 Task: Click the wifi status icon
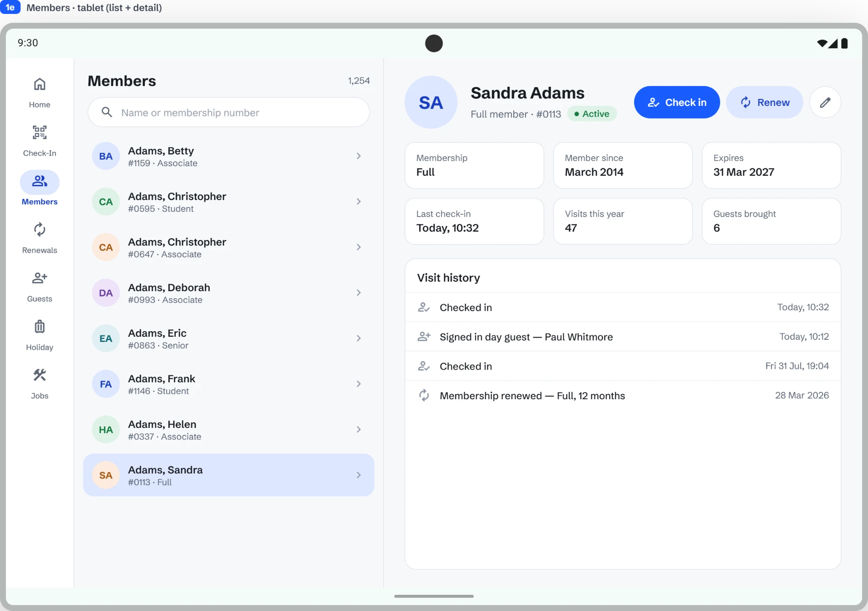pyautogui.click(x=822, y=43)
